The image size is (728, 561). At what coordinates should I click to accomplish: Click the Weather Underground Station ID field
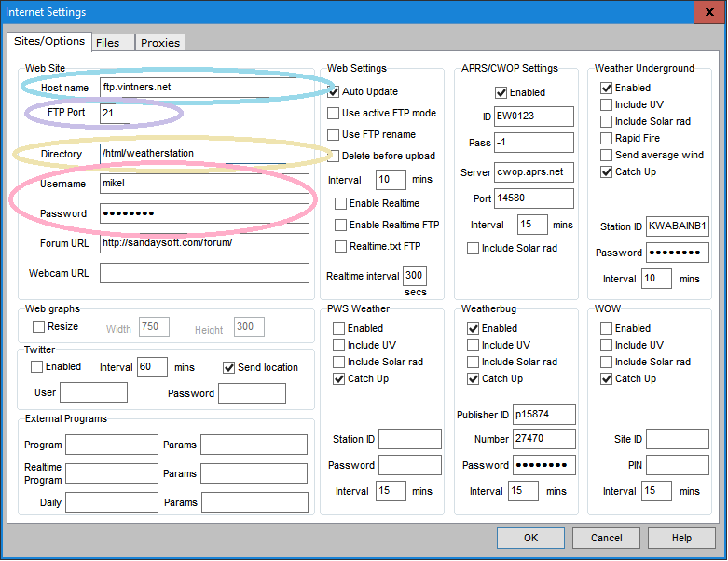678,226
